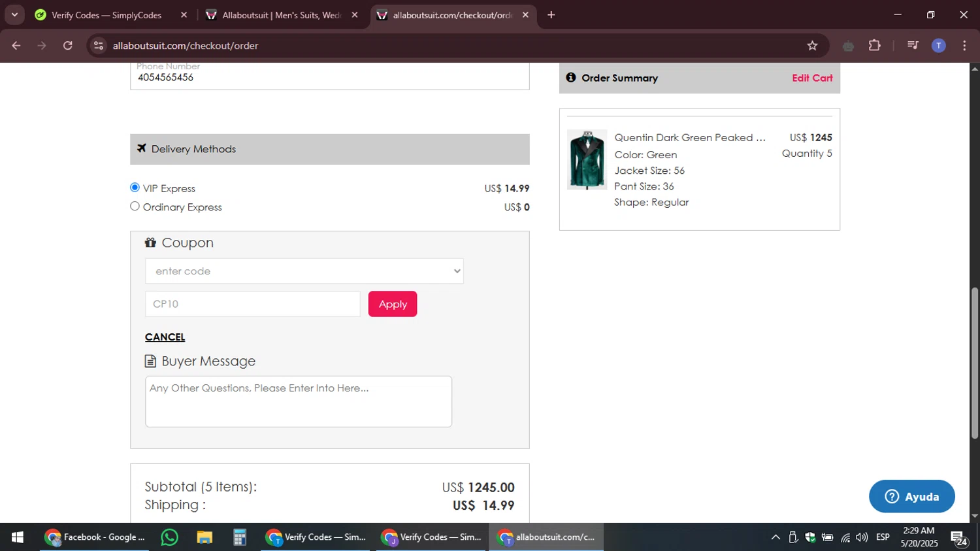Screen dimensions: 980x551
Task: Click the address bar URL
Action: tap(186, 46)
